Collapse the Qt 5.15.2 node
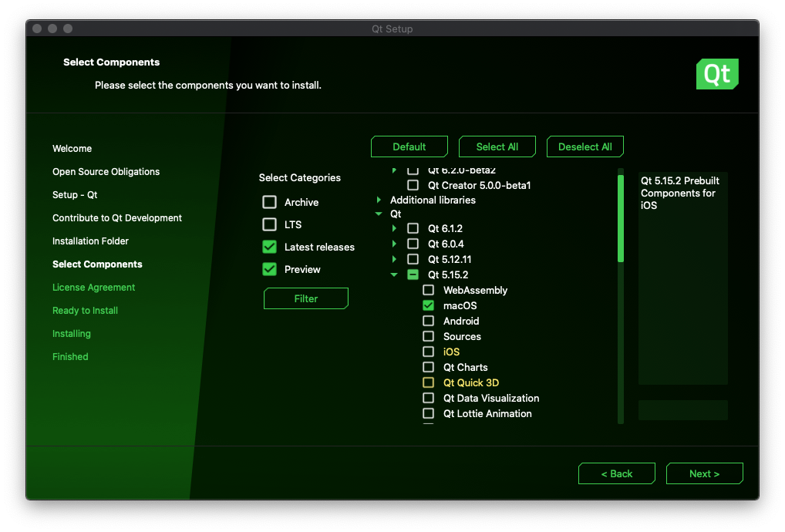Viewport: 785px width, 532px height. click(395, 274)
